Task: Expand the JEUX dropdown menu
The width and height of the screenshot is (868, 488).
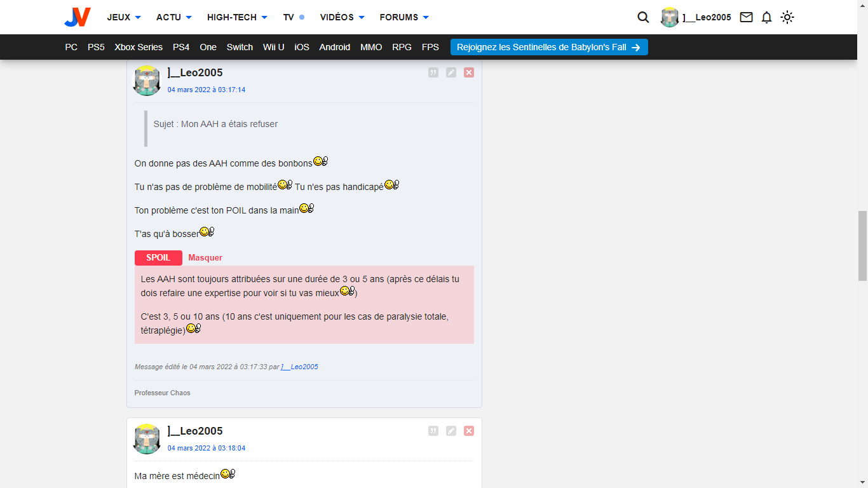Action: point(124,17)
